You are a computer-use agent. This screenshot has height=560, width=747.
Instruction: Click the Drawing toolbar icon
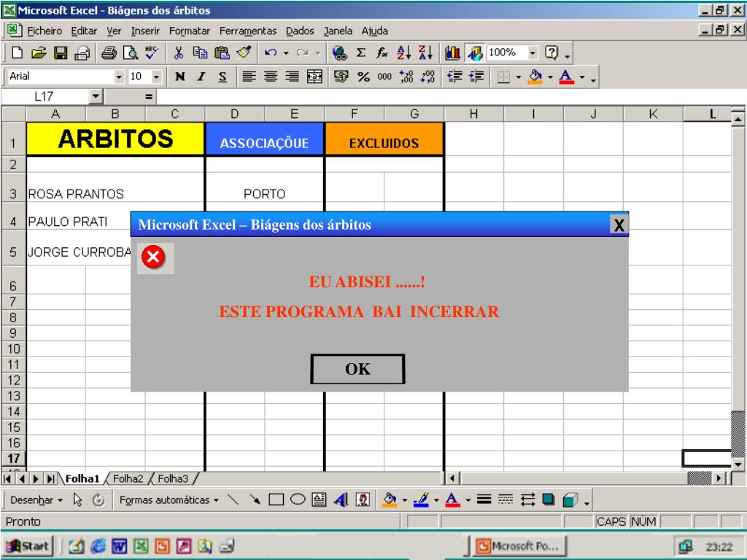474,52
